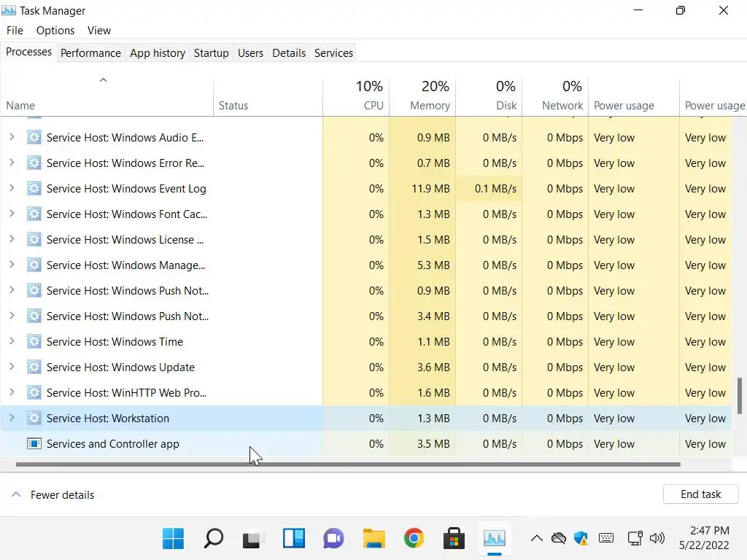The height and width of the screenshot is (560, 747).
Task: Click gear icon beside Windows Time service
Action: [x=34, y=341]
